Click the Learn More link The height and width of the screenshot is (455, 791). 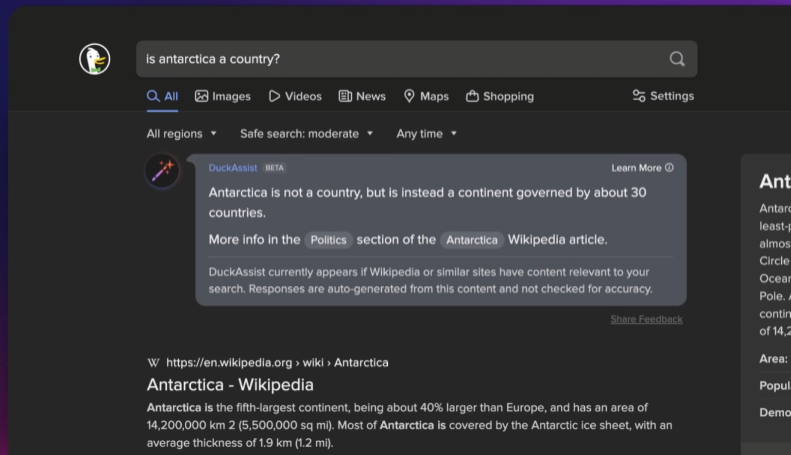[x=636, y=168]
